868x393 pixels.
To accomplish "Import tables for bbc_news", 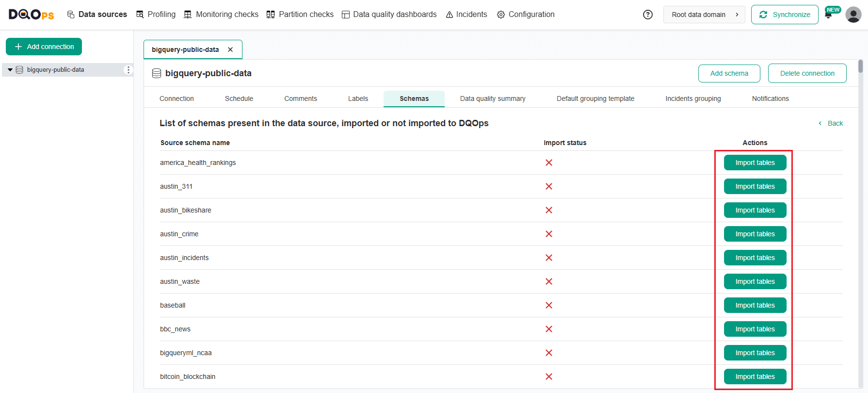I will point(755,329).
